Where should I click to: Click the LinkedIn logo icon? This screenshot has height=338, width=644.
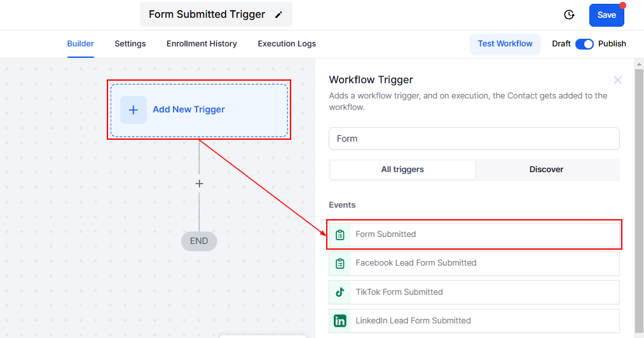coord(340,321)
